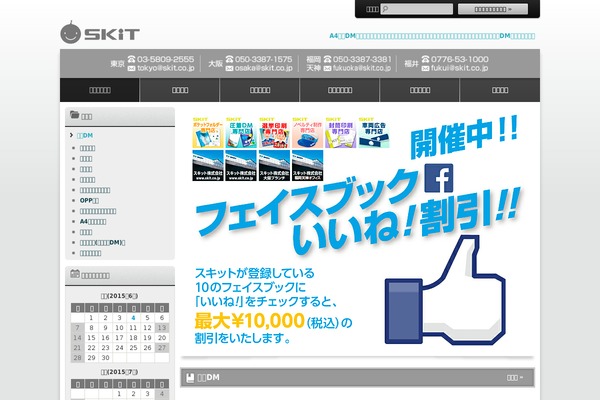The width and height of the screenshot is (600, 400).
Task: Click the floppy disk icon in the DM section header
Action: point(190,378)
